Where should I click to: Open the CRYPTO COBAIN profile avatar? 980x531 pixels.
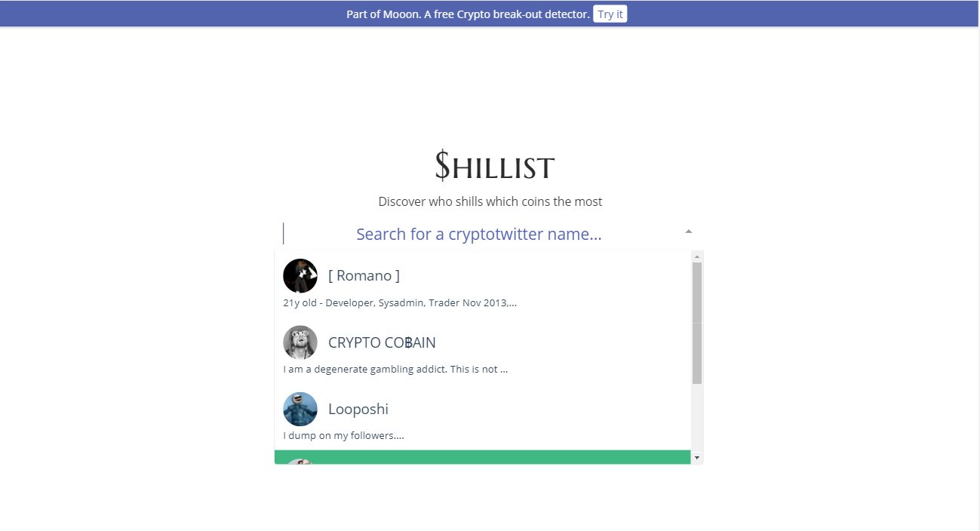pos(300,342)
